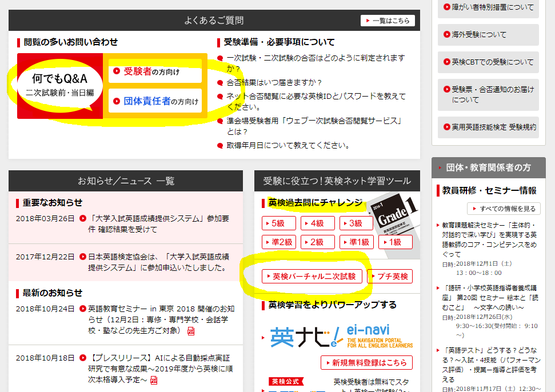
Task: Click the 英ナビ ei-navi logo
Action: (341, 337)
